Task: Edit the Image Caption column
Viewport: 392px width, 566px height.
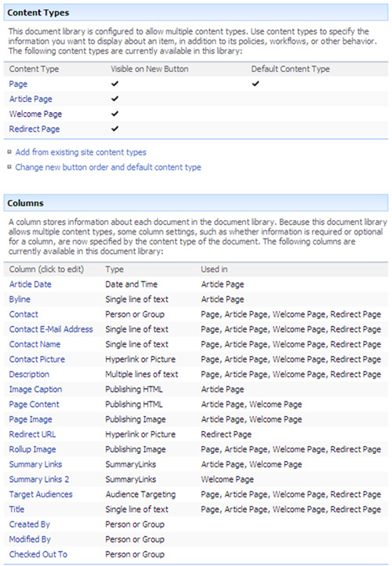Action: point(35,390)
